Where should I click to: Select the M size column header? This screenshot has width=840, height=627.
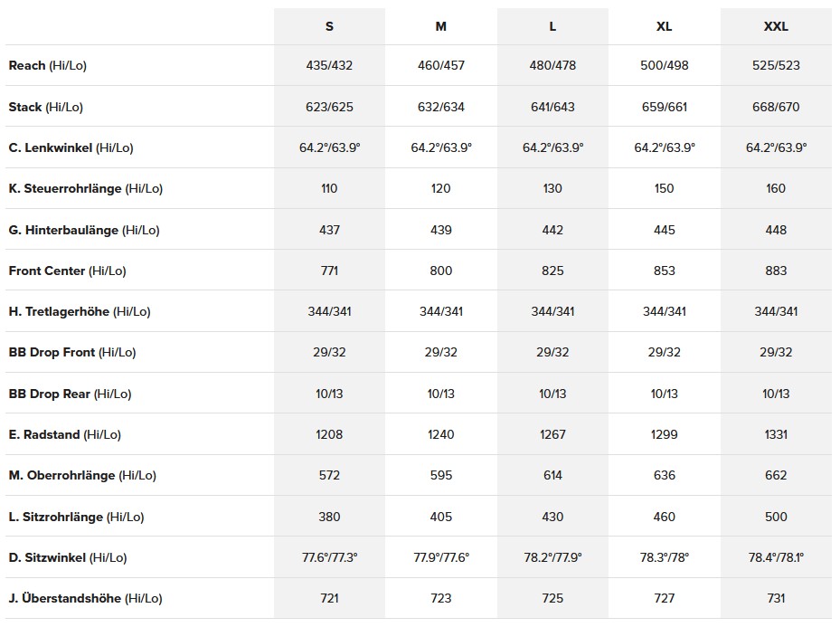(x=440, y=26)
